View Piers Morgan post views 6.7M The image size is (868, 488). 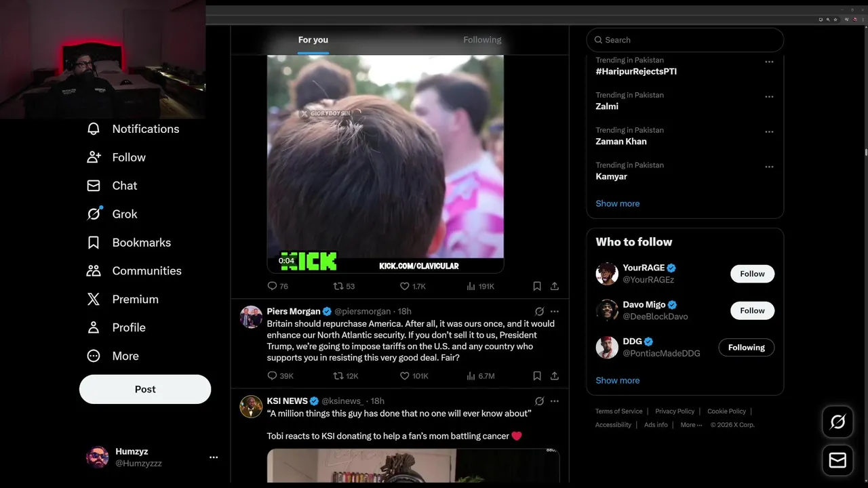(480, 375)
